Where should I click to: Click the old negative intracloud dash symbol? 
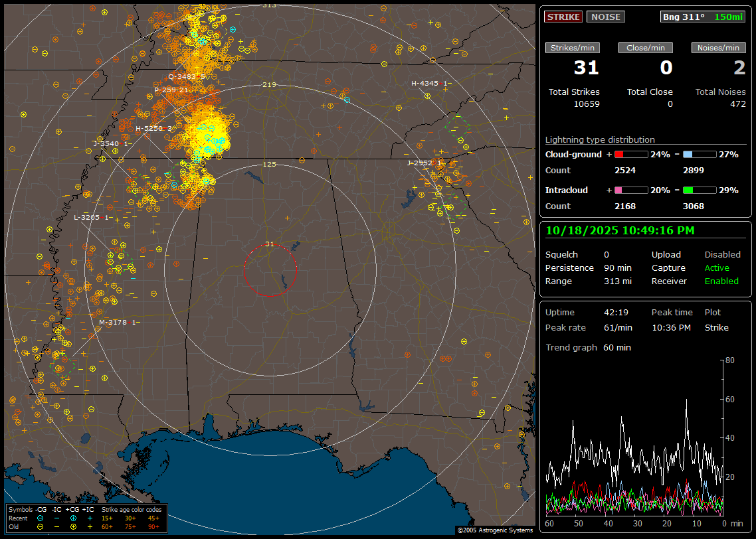[57, 526]
